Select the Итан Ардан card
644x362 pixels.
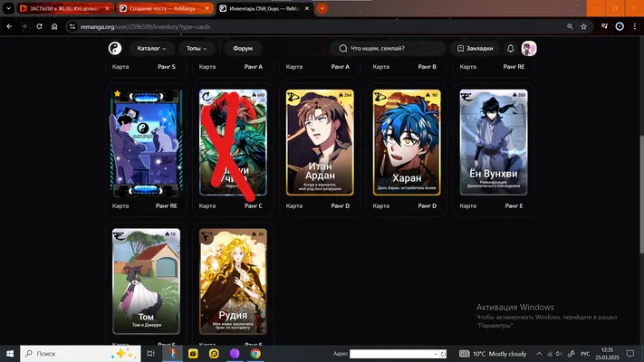320,142
